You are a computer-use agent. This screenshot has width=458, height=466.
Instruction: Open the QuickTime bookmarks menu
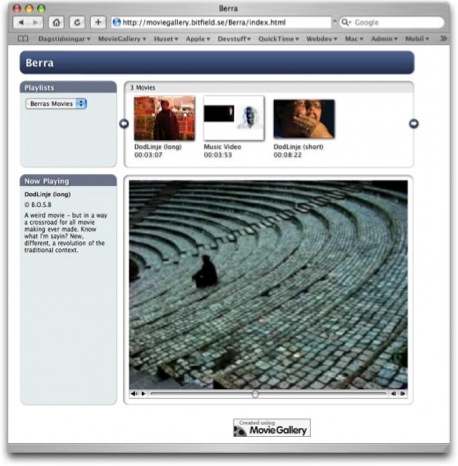[279, 39]
